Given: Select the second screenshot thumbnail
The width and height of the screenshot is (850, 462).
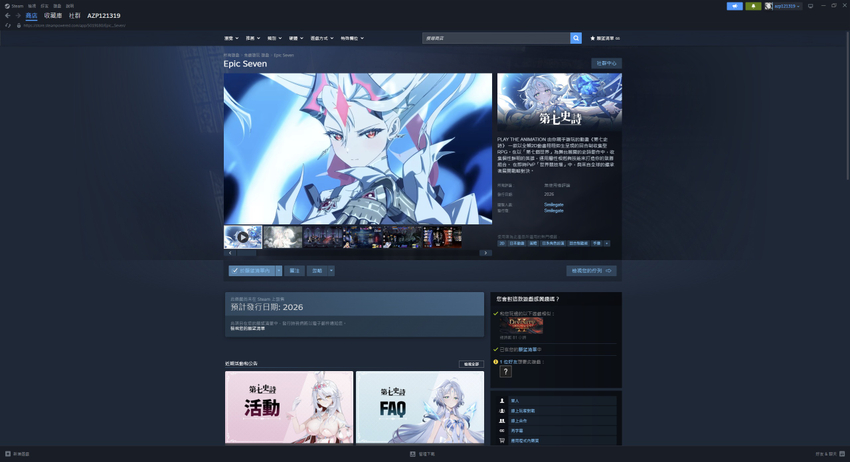Looking at the screenshot, I should [x=283, y=237].
